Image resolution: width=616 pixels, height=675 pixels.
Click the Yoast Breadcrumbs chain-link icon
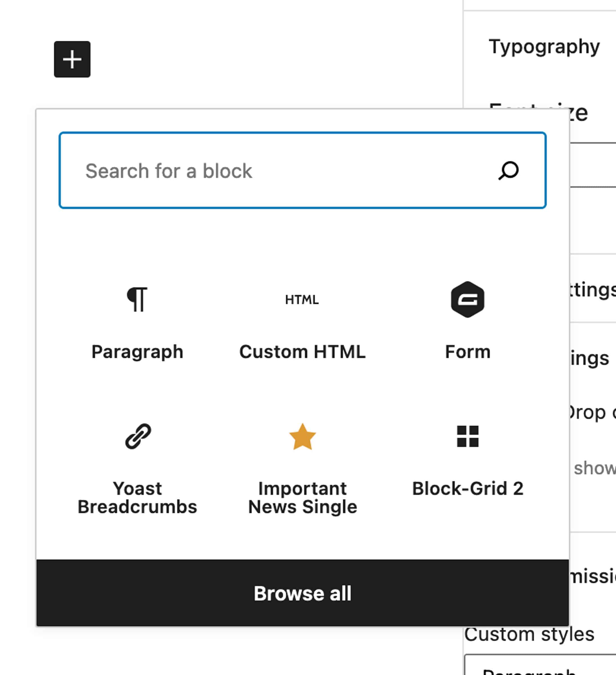click(138, 436)
